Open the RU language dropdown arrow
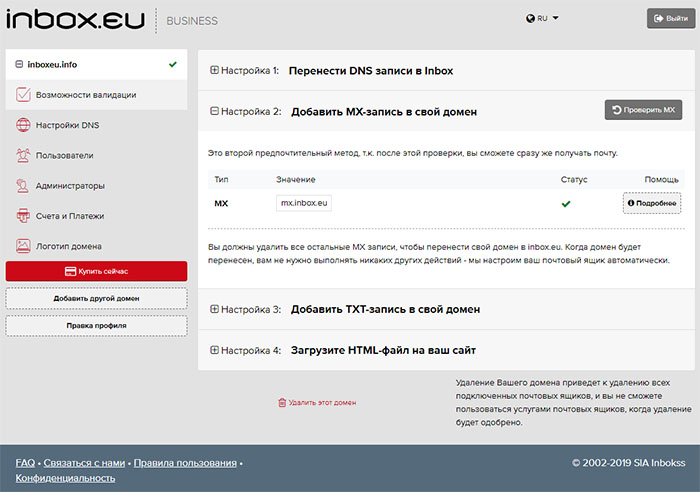 (x=556, y=18)
